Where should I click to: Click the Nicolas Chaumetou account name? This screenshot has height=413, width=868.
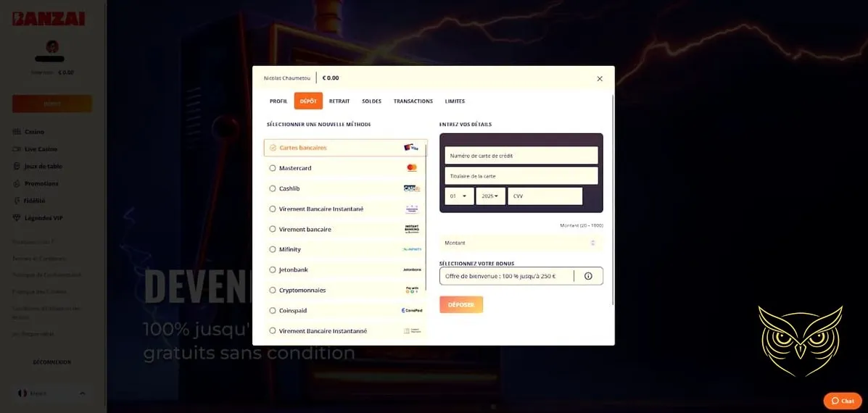(287, 78)
